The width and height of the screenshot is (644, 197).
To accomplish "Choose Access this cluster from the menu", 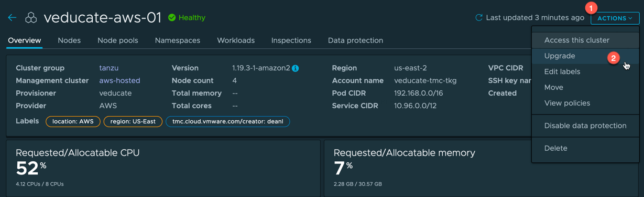I will pos(585,40).
